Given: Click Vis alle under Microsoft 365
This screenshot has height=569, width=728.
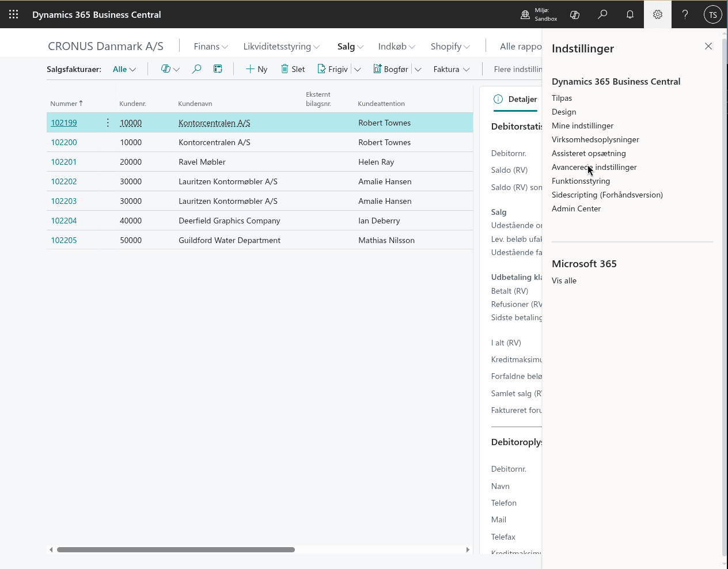Looking at the screenshot, I should click(x=564, y=280).
